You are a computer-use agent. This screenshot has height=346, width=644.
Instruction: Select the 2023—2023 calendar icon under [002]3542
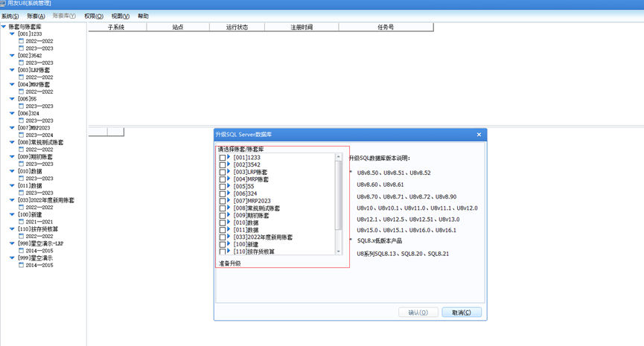tap(22, 63)
